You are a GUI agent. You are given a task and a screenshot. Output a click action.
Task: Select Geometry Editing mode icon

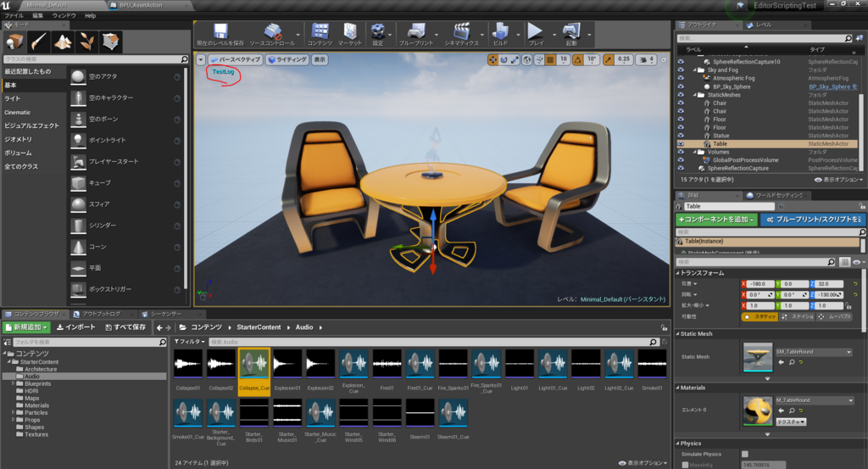click(111, 42)
